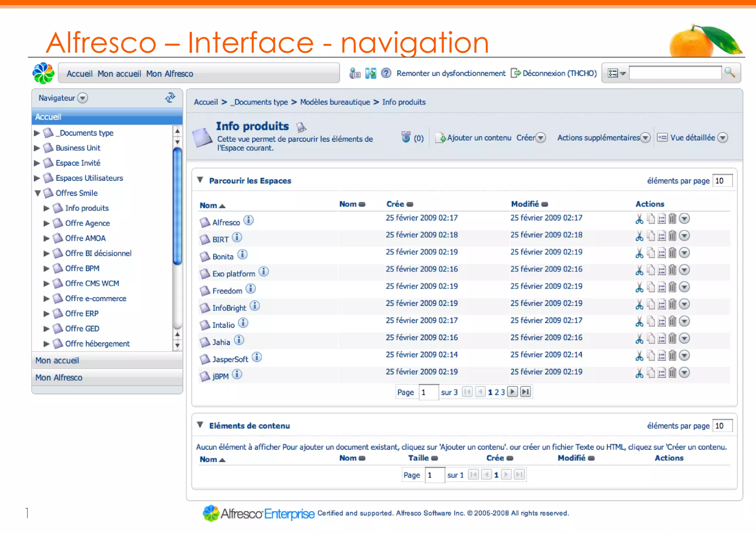Click the search magnifier icon
The width and height of the screenshot is (756, 534).
pyautogui.click(x=729, y=72)
